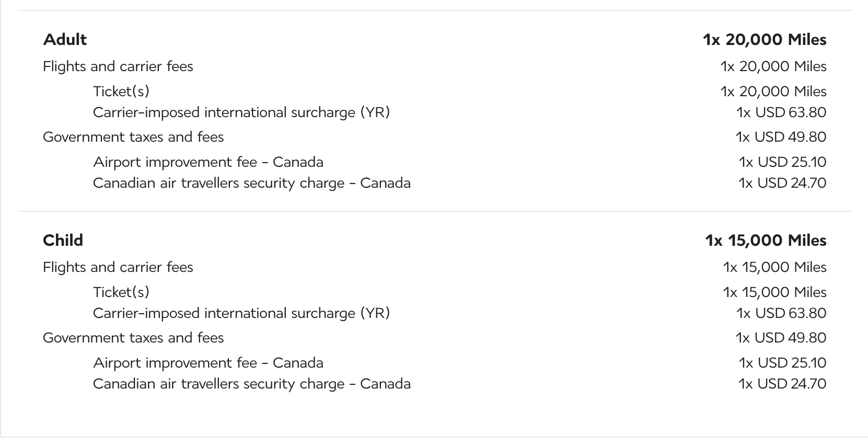Screen dimensions: 868x445
Task: Click Adult Government taxes and fees row
Action: point(133,137)
